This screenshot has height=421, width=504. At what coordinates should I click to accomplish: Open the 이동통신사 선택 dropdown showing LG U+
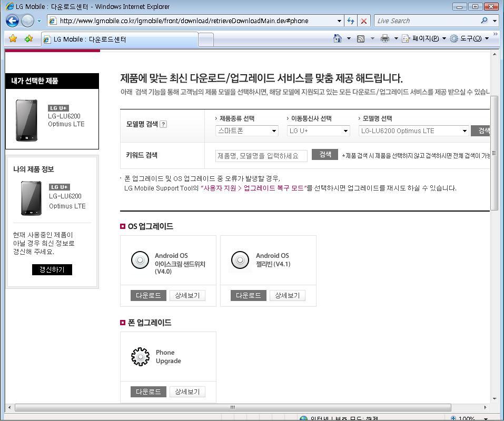tap(318, 131)
